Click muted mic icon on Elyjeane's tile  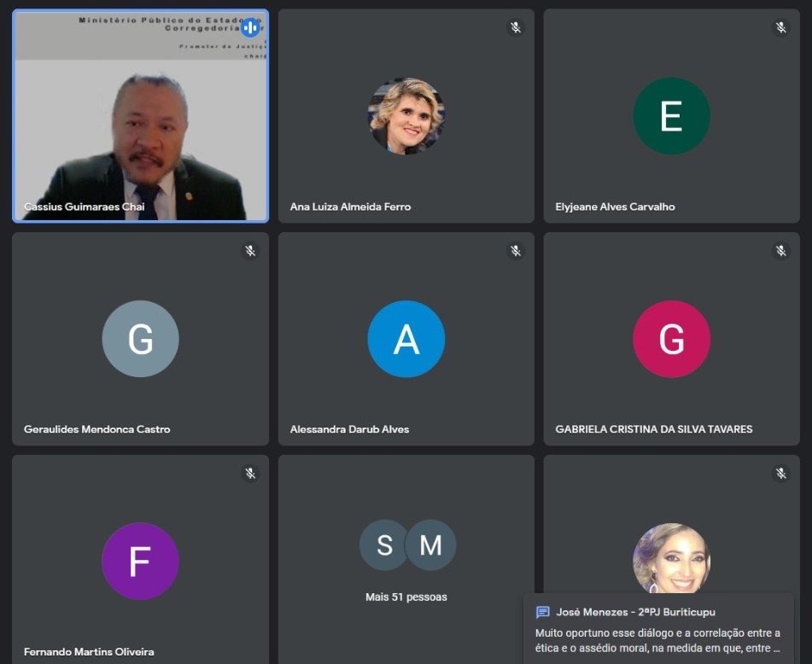(x=781, y=27)
